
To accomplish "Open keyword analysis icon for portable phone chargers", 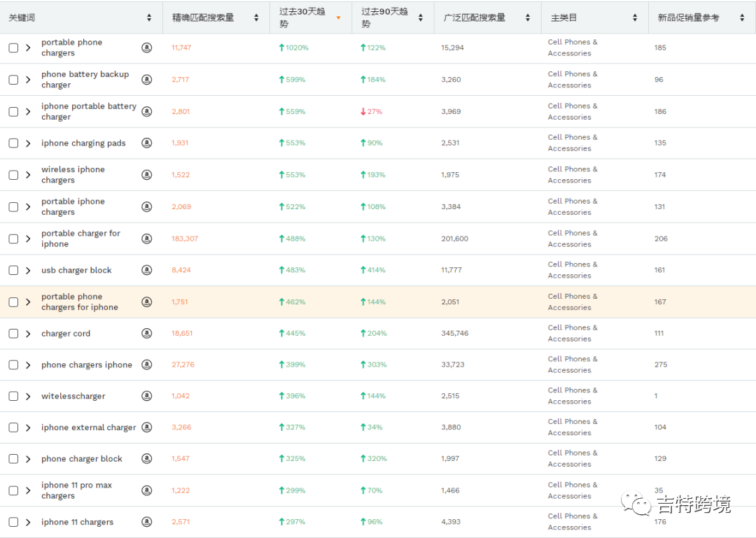I will pyautogui.click(x=146, y=48).
